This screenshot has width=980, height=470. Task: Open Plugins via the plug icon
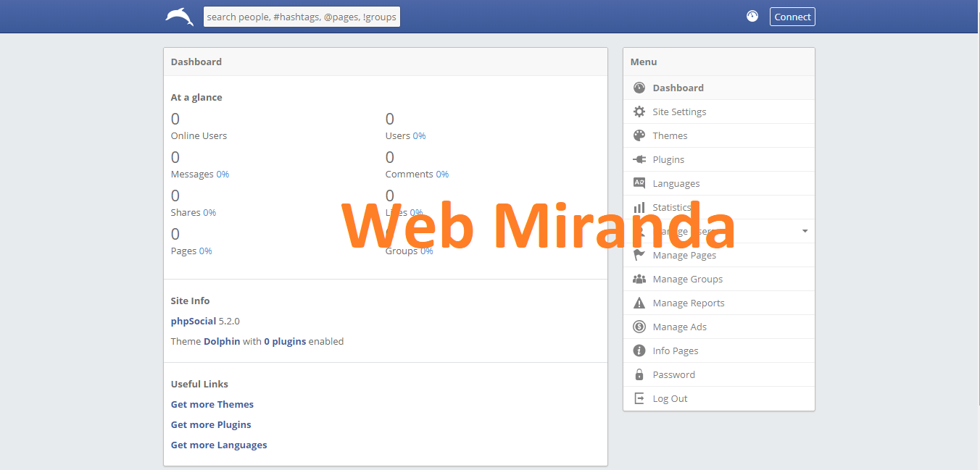point(639,159)
